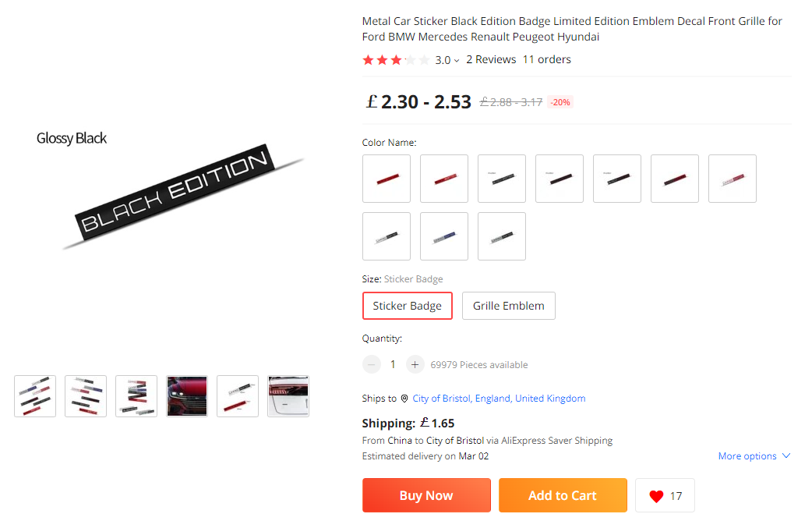The width and height of the screenshot is (812, 521).
Task: Open the 3.0 rating breakdown chevron
Action: click(456, 61)
